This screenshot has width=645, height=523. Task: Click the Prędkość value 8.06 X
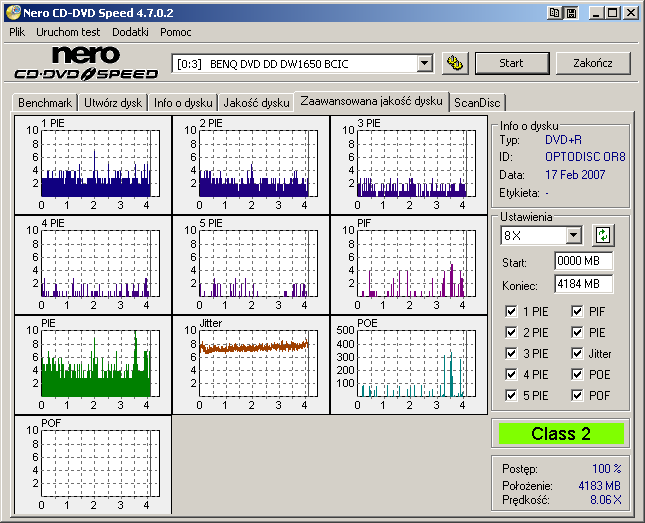(606, 500)
